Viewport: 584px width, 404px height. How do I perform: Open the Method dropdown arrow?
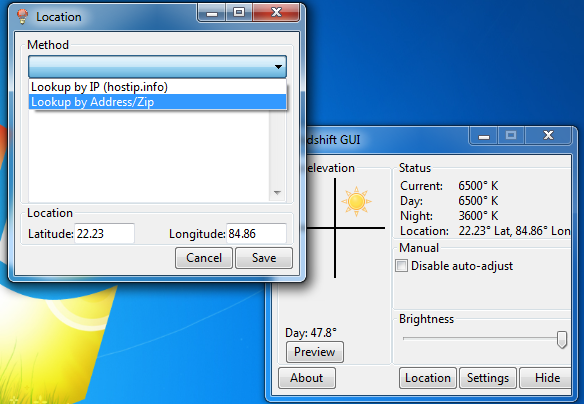[278, 67]
